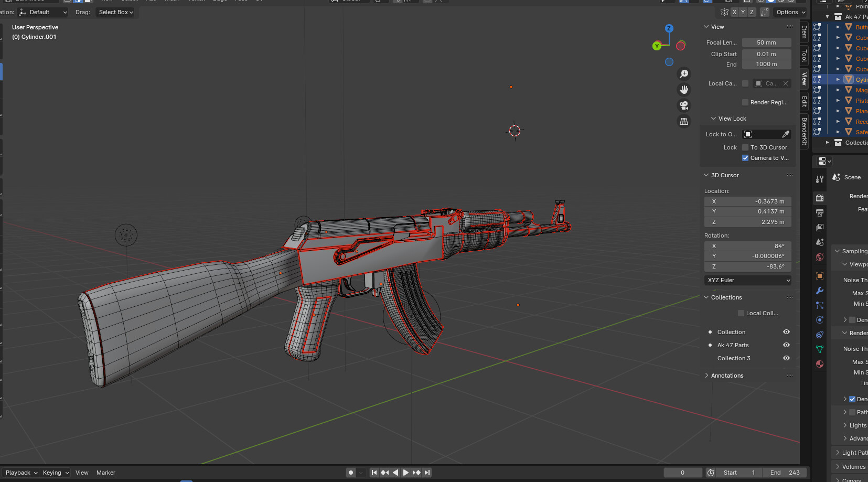
Task: Switch to the Tool tab in the sidebar
Action: tap(804, 55)
